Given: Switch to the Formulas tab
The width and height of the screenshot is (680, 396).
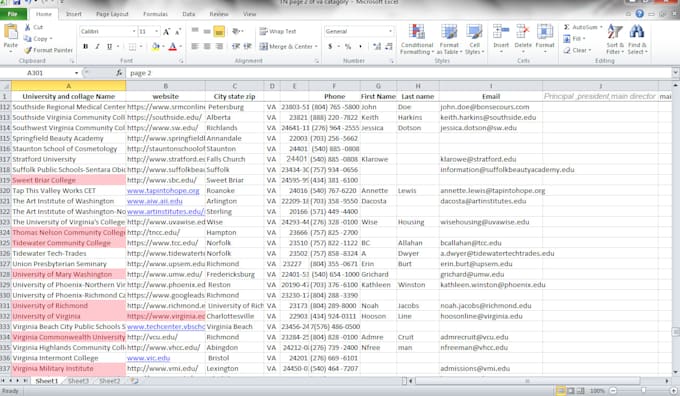Looking at the screenshot, I should point(155,14).
